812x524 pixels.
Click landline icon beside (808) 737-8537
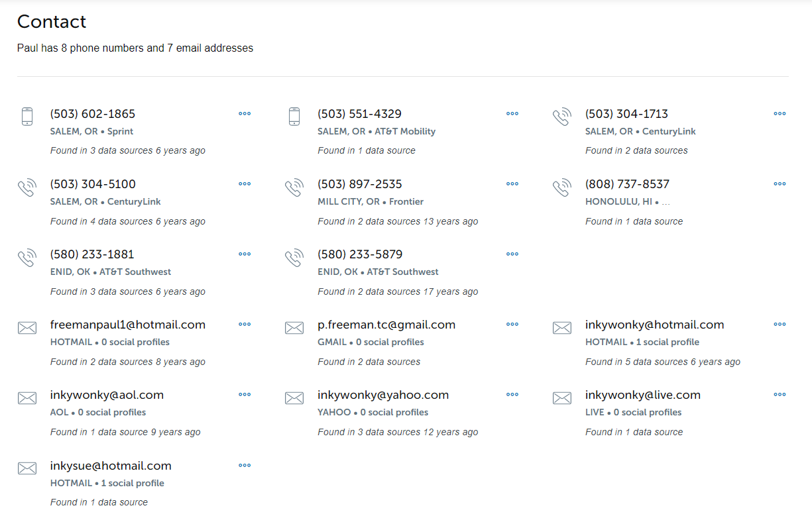coord(562,187)
